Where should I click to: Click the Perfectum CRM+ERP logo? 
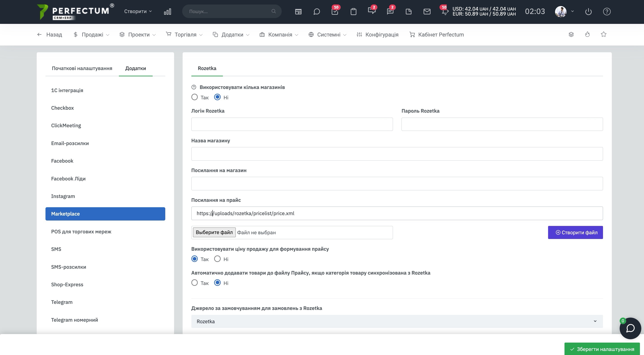(x=75, y=11)
